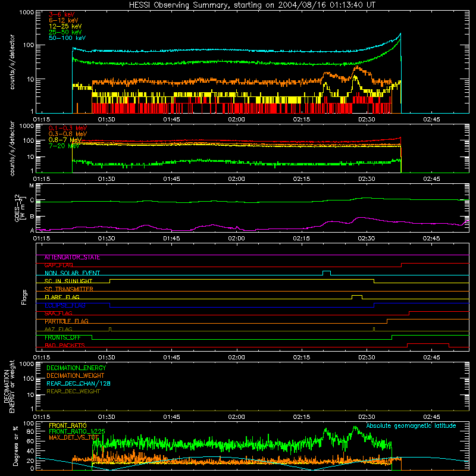
Task: Select the PARTICLE_FLAG label
Action: [66, 321]
